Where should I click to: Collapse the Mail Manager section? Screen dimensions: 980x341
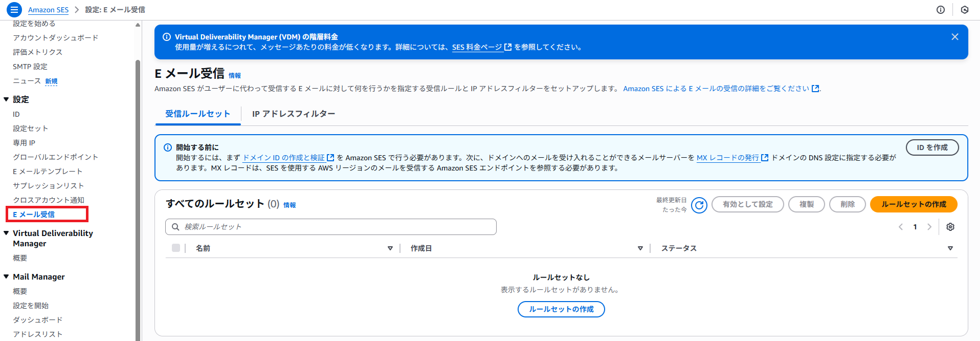click(6, 276)
